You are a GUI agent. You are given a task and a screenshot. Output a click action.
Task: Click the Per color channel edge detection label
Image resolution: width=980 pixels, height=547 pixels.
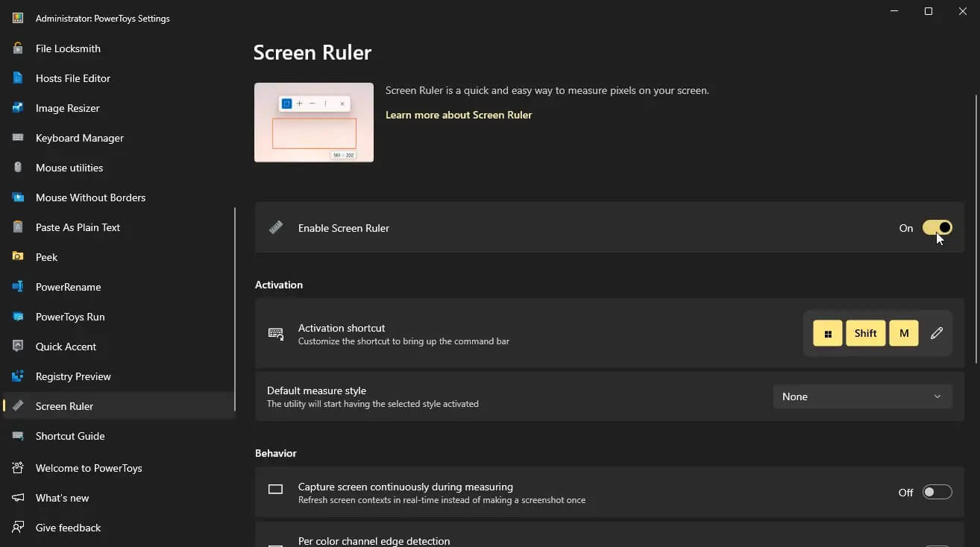click(374, 541)
